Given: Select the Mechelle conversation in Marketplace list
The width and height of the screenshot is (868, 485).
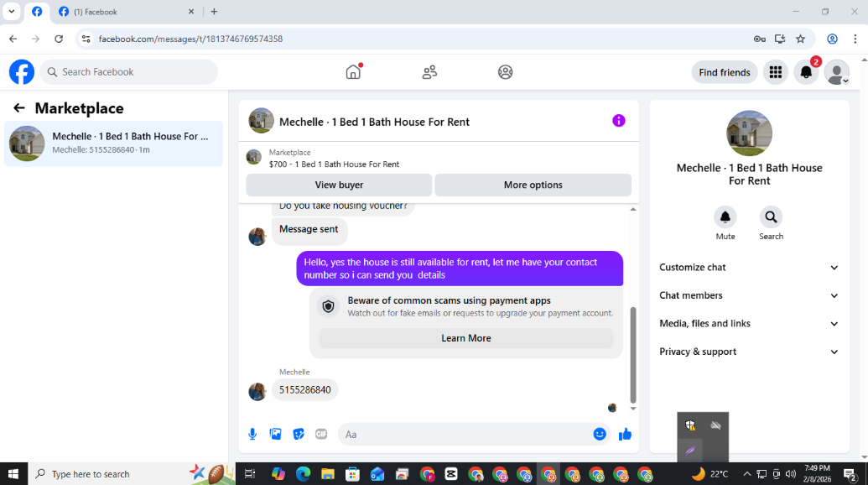Looking at the screenshot, I should [x=113, y=143].
